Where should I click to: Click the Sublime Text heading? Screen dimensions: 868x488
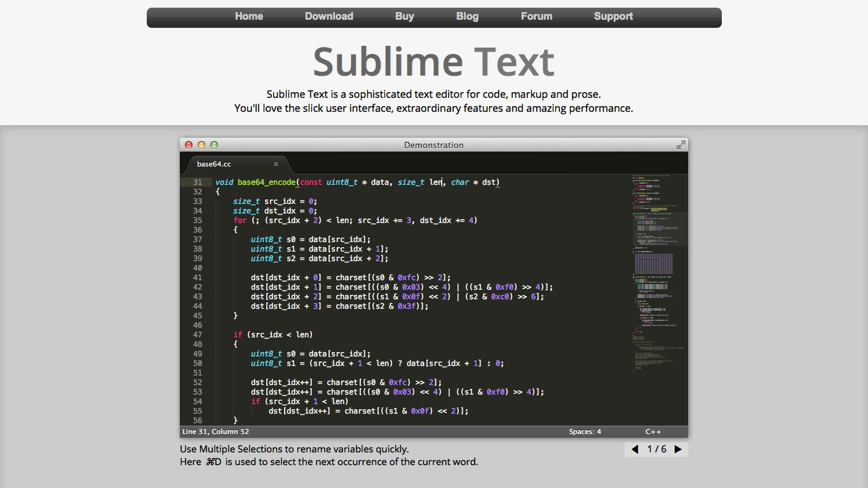coord(433,62)
